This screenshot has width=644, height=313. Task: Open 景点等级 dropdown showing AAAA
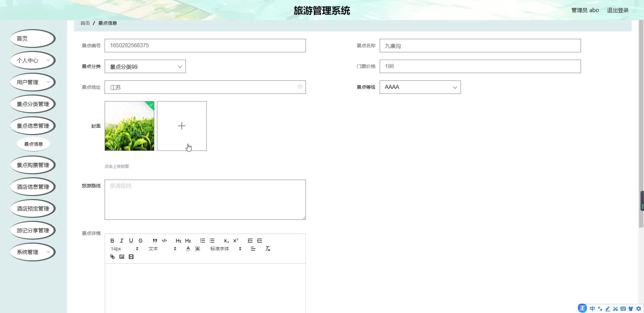click(420, 87)
